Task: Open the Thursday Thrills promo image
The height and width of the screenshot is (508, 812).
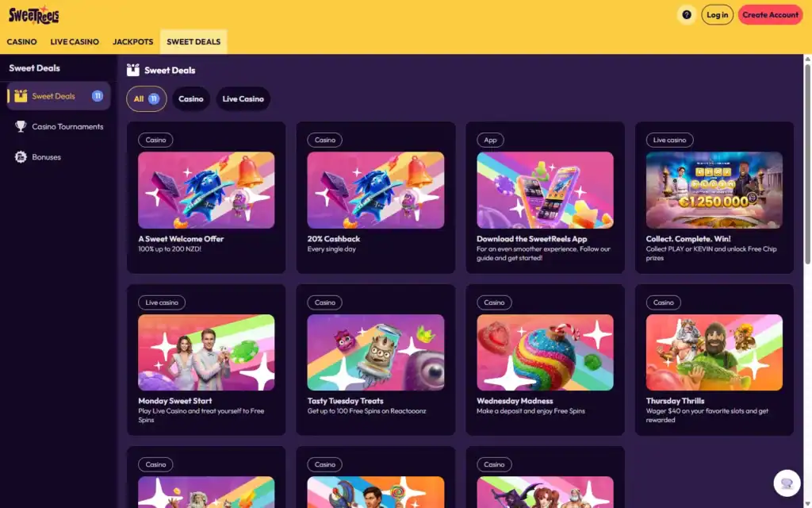Action: pyautogui.click(x=714, y=352)
